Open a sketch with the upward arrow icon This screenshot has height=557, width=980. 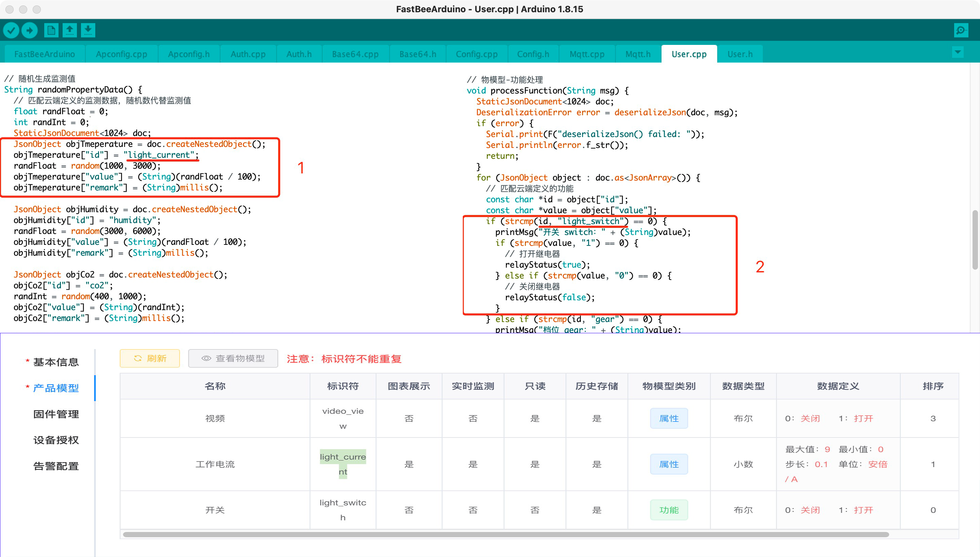point(70,30)
